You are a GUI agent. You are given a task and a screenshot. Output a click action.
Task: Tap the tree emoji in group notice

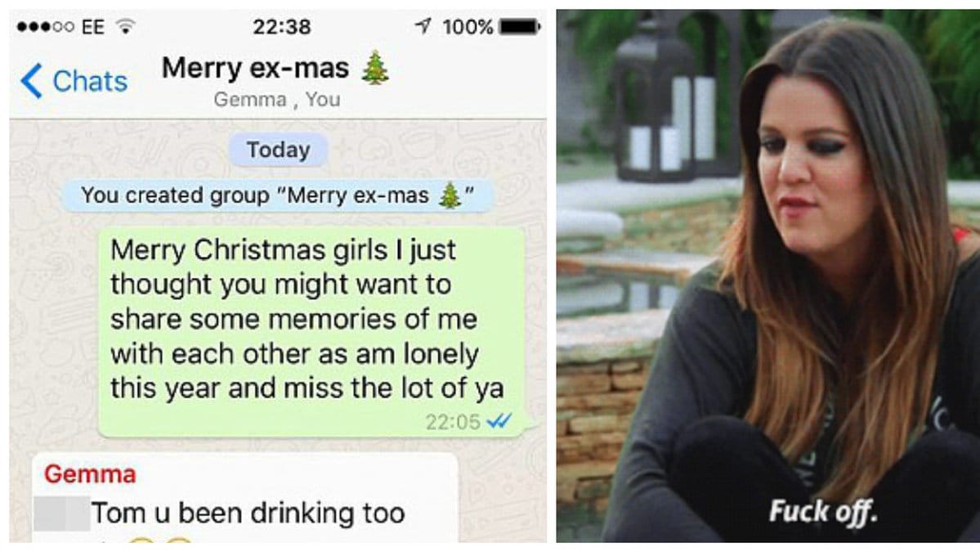450,195
